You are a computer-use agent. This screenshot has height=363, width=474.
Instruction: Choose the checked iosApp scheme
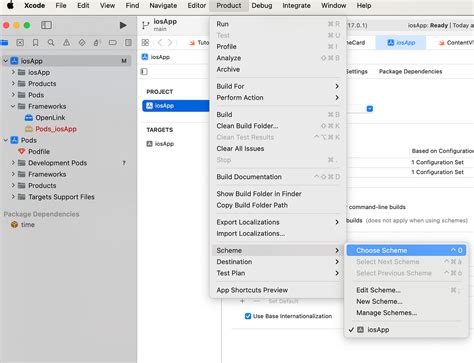pos(406,330)
